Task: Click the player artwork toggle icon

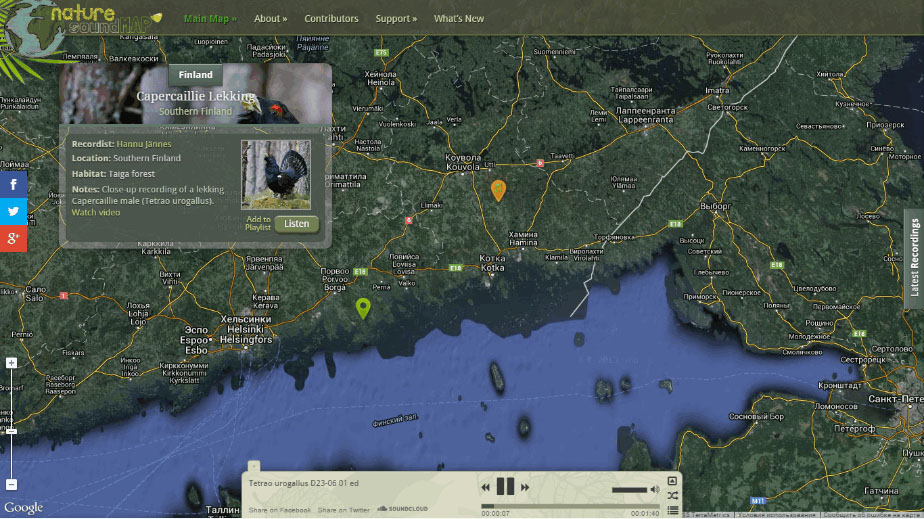Action: pos(672,481)
